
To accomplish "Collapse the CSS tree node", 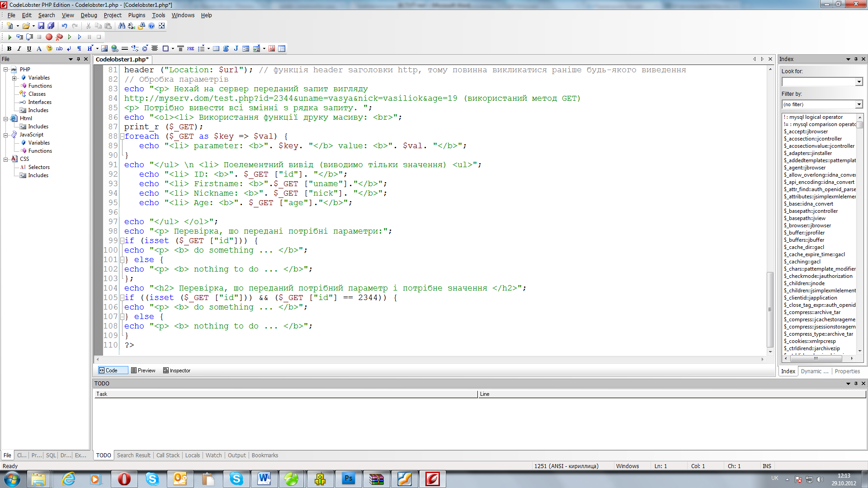I will [x=6, y=159].
